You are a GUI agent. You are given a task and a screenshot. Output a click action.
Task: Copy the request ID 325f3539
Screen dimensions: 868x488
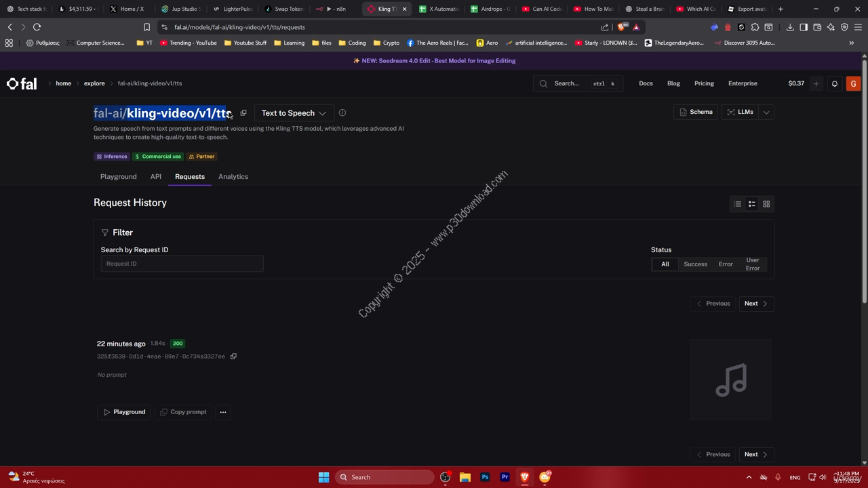tap(233, 357)
